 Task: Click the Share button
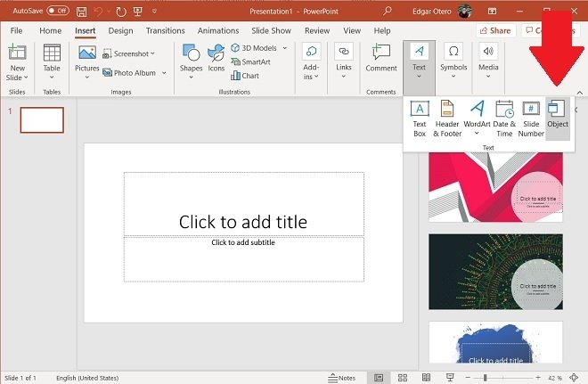pyautogui.click(x=495, y=31)
